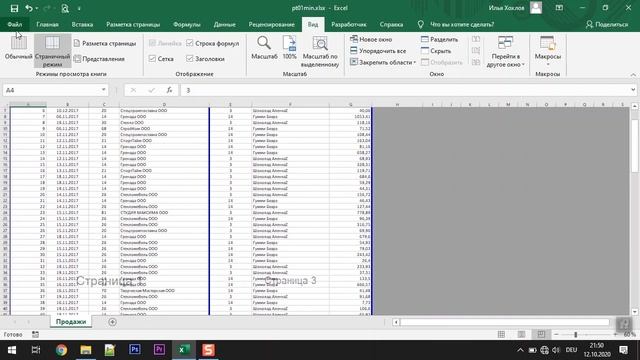Switch to the Формулы tab
The width and height of the screenshot is (640, 360).
187,24
